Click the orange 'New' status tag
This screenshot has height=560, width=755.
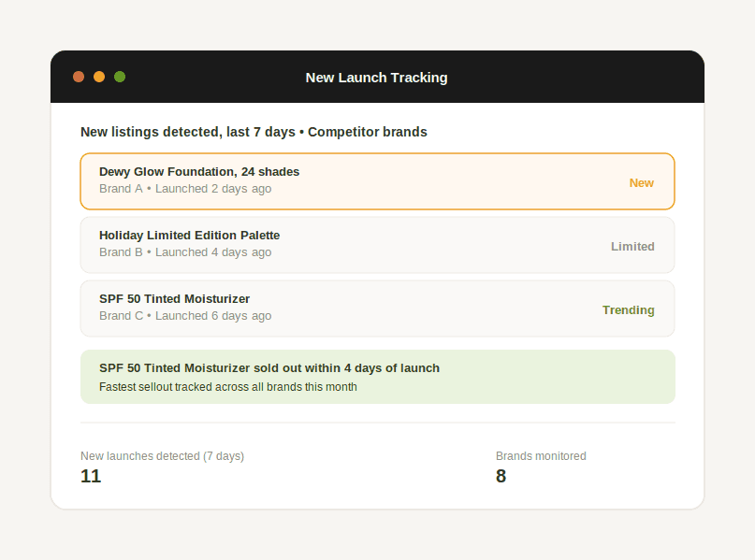coord(642,183)
